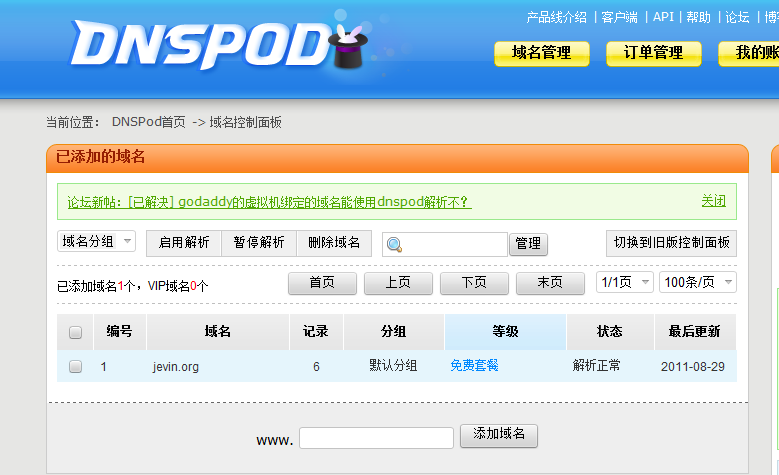
Task: Click the 编号 column header
Action: 119,331
